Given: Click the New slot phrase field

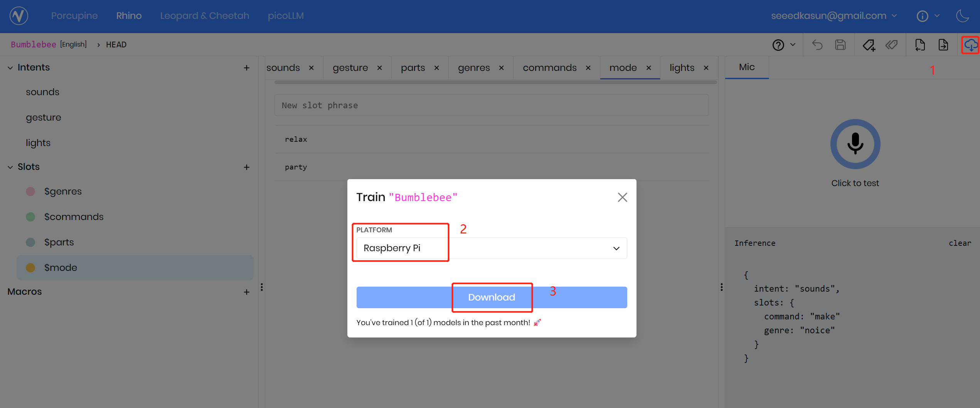Looking at the screenshot, I should click(x=491, y=106).
